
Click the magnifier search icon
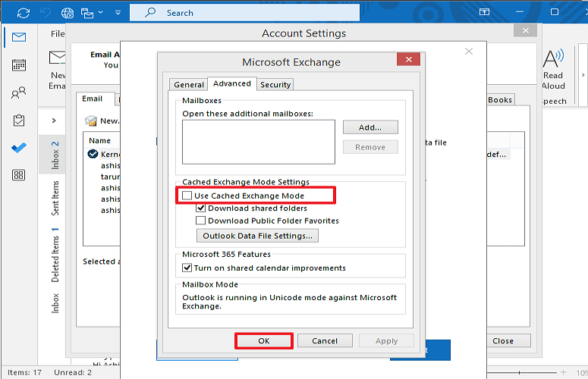pos(150,12)
